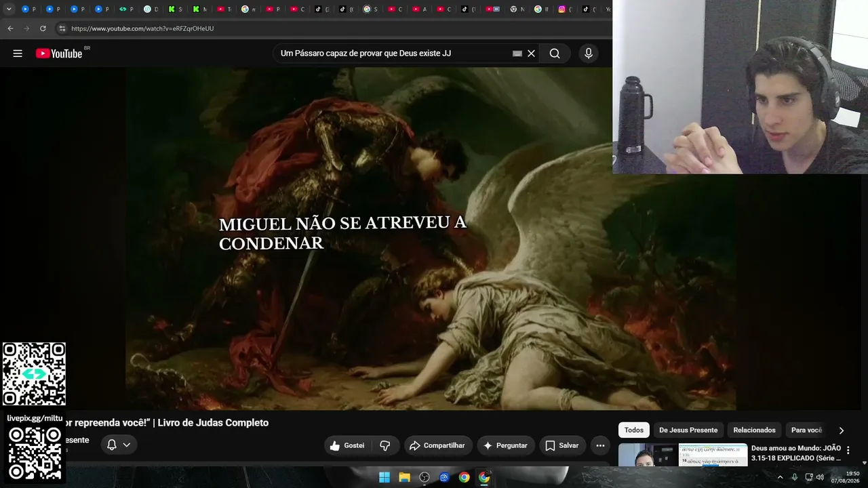Show hidden system tray icons
The height and width of the screenshot is (488, 868).
[780, 477]
